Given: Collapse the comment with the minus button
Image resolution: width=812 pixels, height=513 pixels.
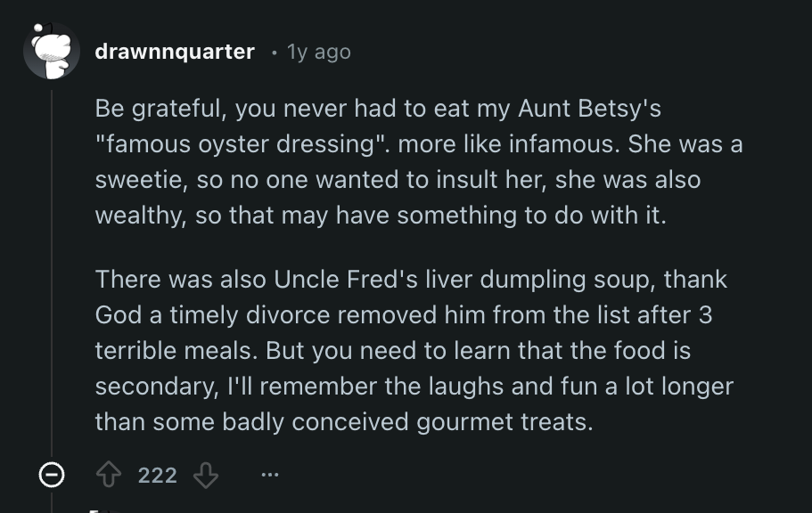Looking at the screenshot, I should (52, 476).
